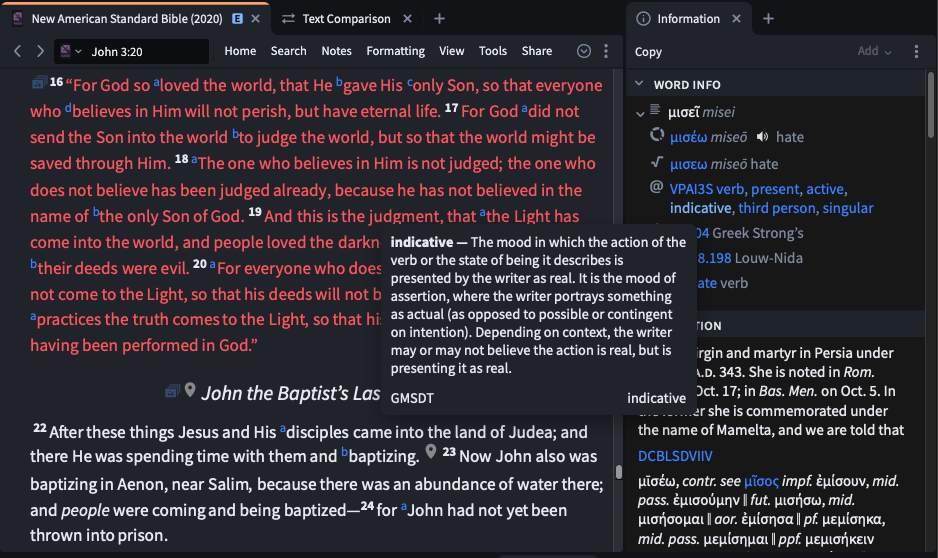
Task: Open the Bible resource icon dropdown by the reference box
Action: [70, 51]
